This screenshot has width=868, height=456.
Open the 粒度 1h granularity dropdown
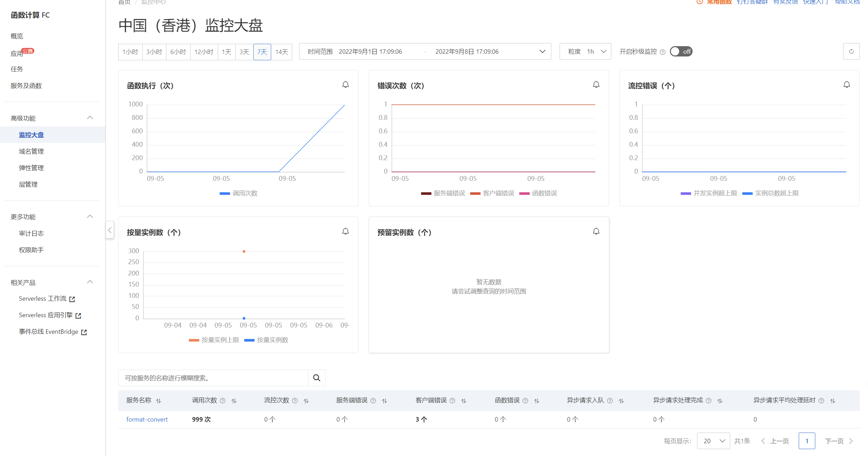pos(585,52)
